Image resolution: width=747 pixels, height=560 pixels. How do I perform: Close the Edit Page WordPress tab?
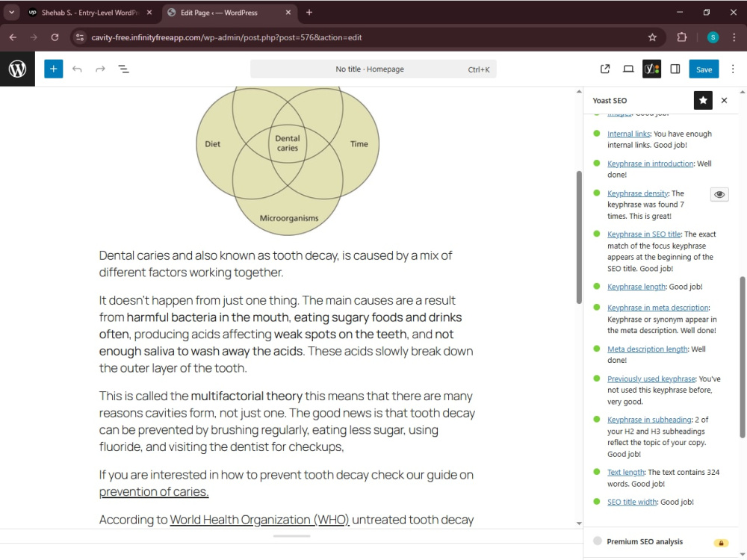(288, 13)
